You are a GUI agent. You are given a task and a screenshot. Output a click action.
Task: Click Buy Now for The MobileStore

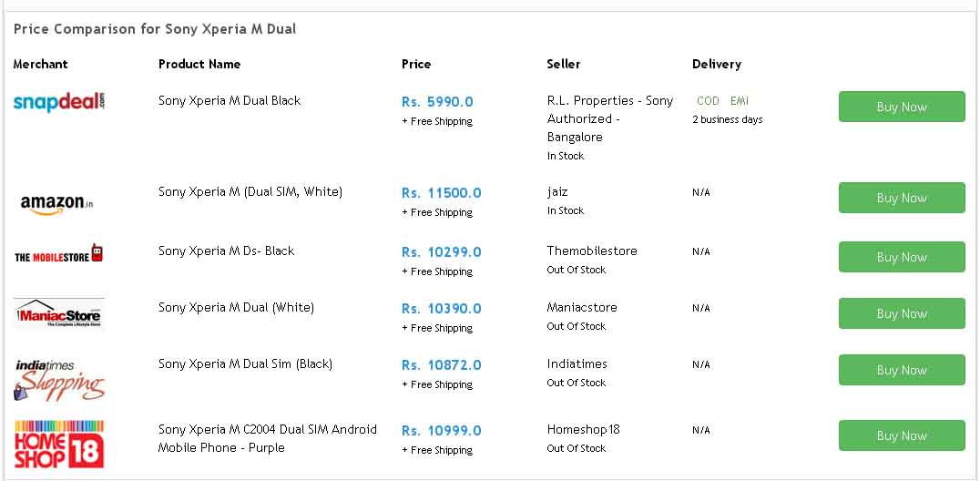tap(902, 257)
